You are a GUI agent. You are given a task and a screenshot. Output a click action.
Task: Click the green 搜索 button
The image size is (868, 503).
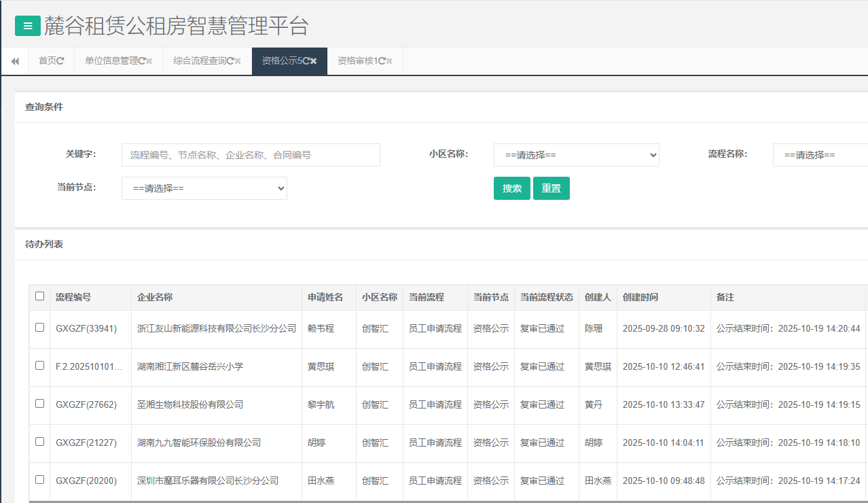[x=511, y=188]
